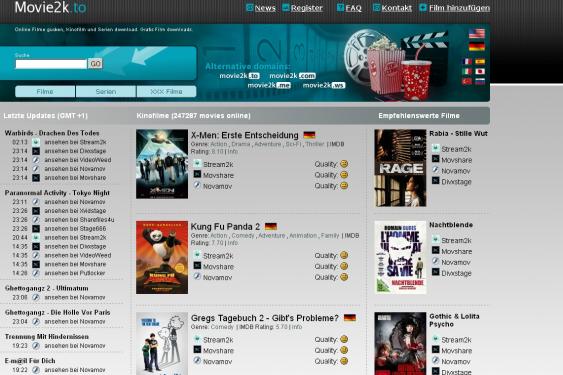Image resolution: width=563 pixels, height=375 pixels.
Task: Click the Kontakt icon in header
Action: coord(376,7)
